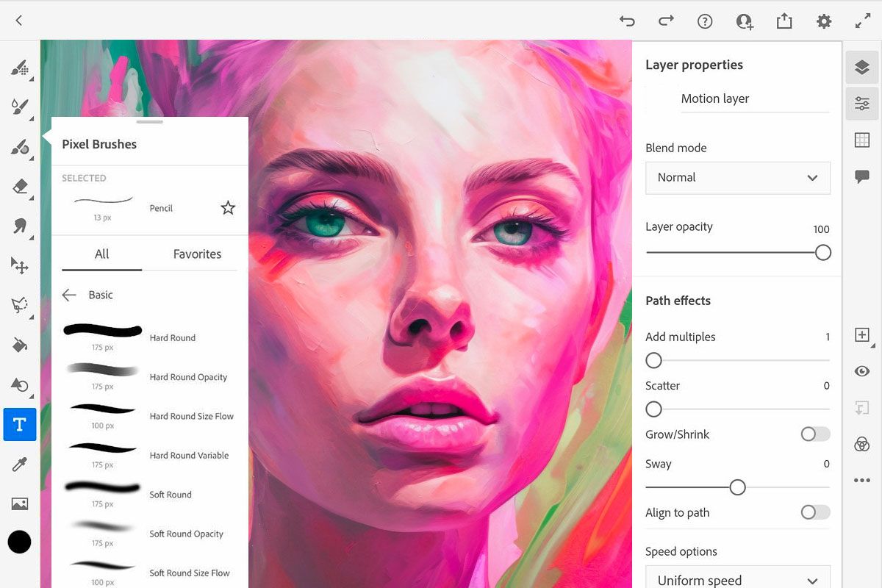This screenshot has width=882, height=588.
Task: Select the Paint Bucket fill tool
Action: tap(19, 345)
